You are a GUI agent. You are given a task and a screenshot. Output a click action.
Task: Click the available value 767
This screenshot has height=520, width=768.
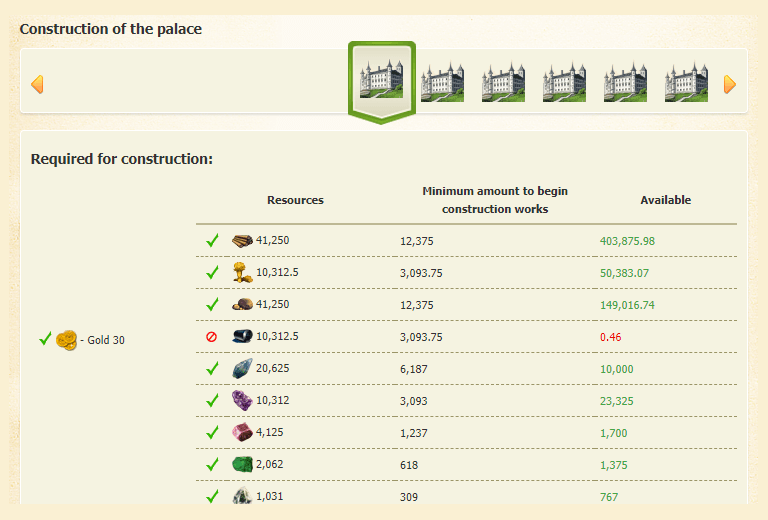coord(609,497)
